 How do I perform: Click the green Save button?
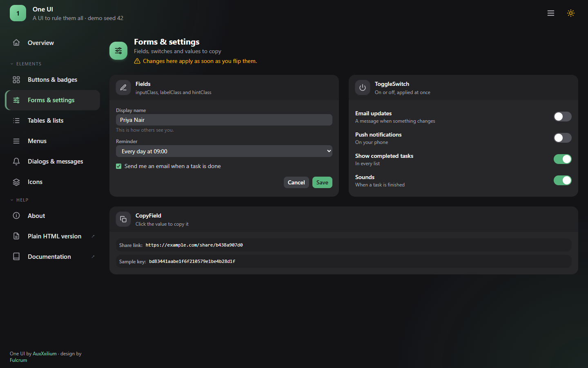tap(322, 182)
